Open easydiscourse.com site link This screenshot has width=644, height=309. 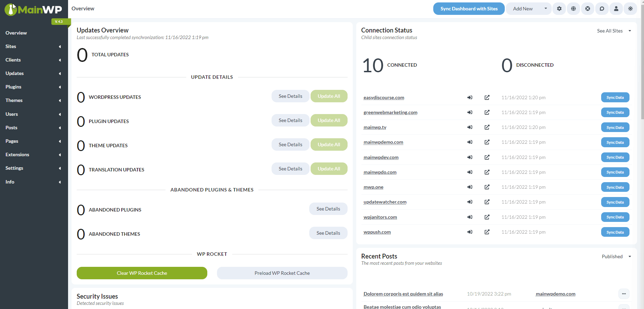click(x=384, y=98)
